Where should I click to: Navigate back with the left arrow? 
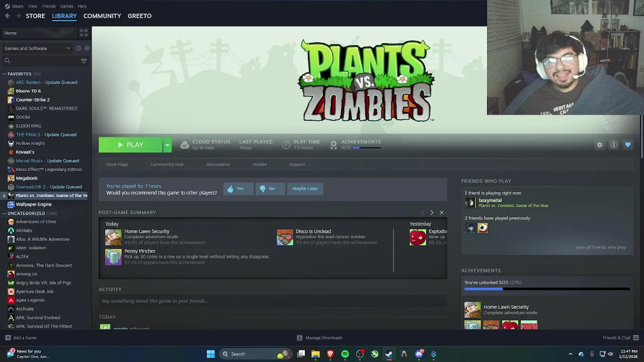tap(8, 16)
